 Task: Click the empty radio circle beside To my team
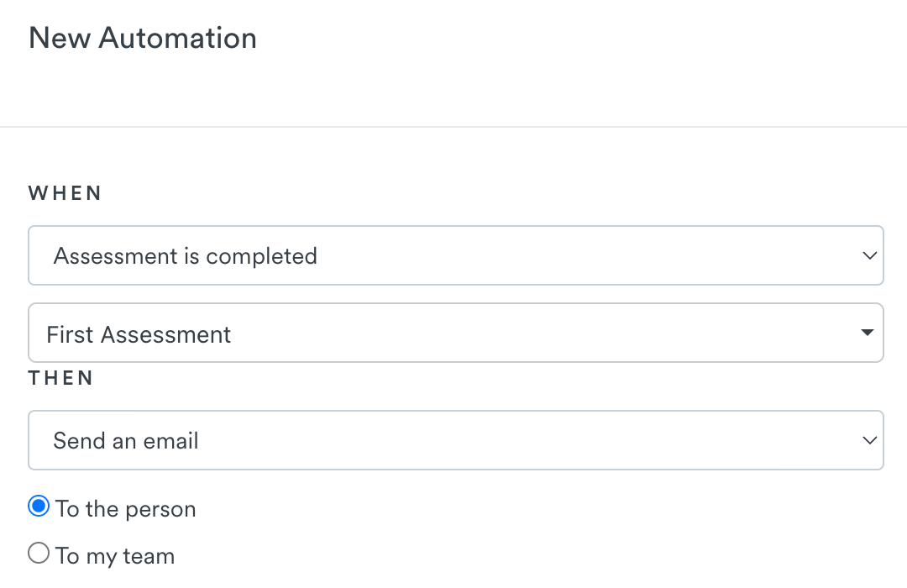(x=39, y=554)
